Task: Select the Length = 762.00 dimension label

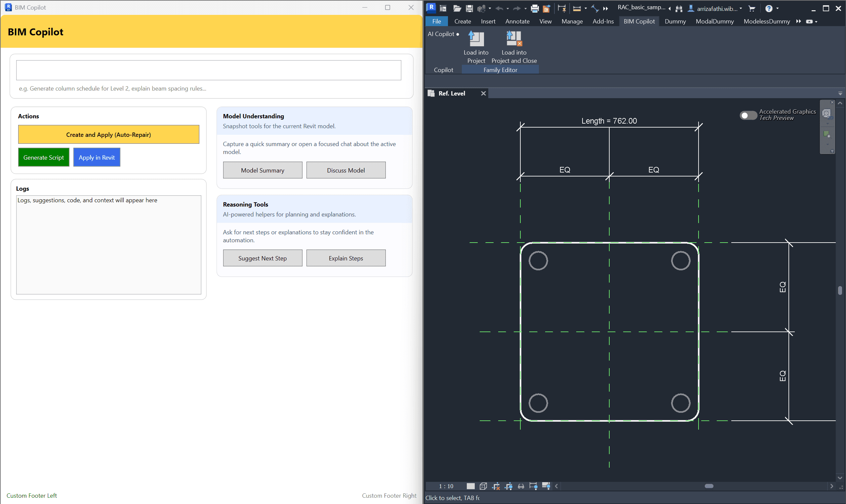Action: 609,121
